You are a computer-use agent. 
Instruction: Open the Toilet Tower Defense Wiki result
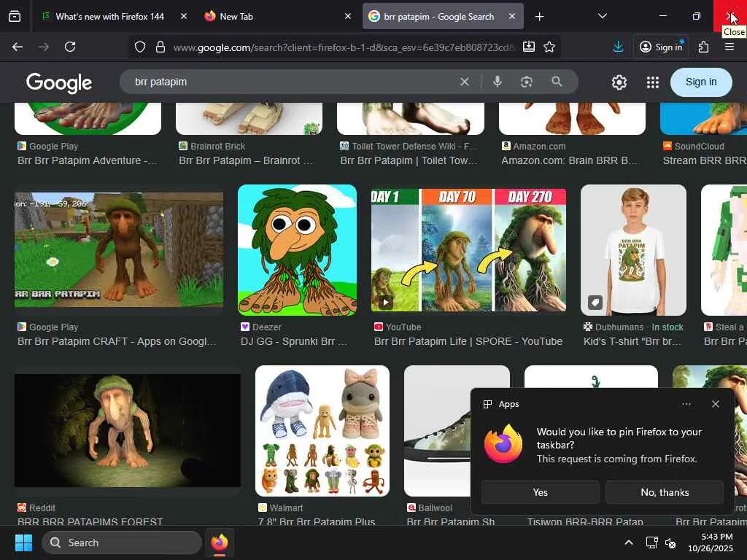409,160
